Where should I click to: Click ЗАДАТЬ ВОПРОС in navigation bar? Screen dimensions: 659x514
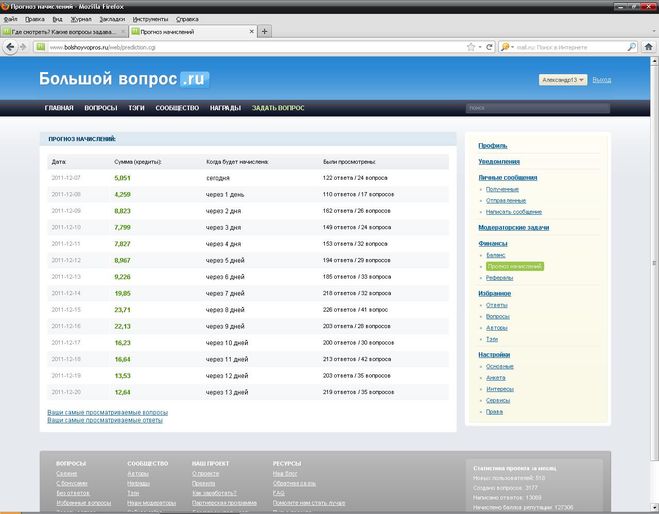click(278, 108)
